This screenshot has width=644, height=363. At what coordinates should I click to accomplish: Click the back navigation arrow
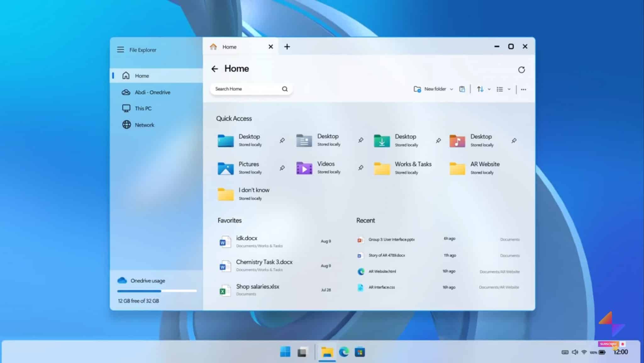pyautogui.click(x=215, y=69)
